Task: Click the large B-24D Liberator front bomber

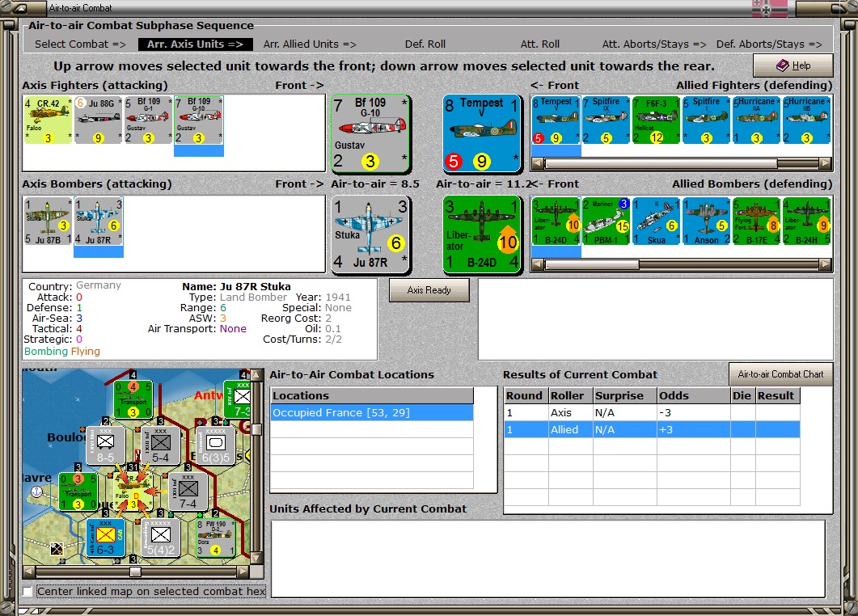Action: pos(482,234)
